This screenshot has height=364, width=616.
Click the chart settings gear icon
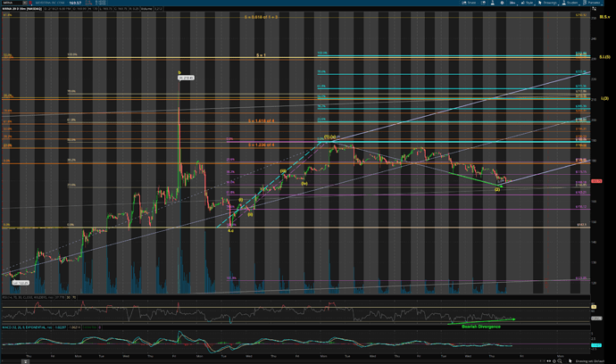pos(502,3)
